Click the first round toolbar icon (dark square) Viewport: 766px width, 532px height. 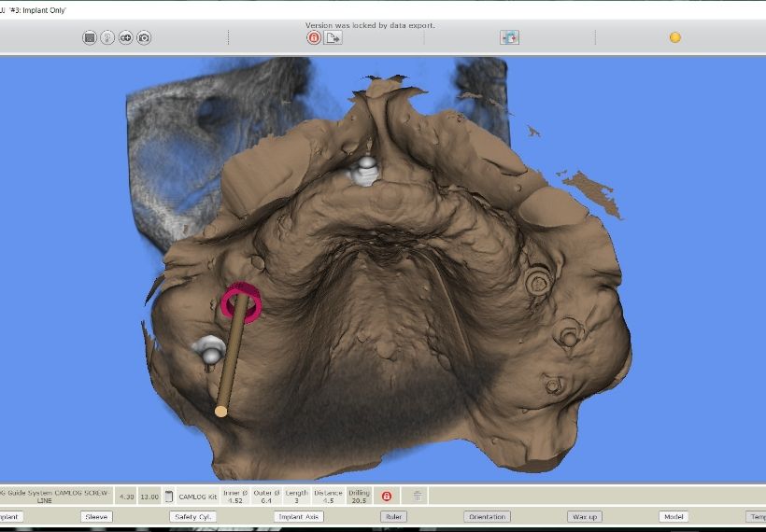(90, 37)
